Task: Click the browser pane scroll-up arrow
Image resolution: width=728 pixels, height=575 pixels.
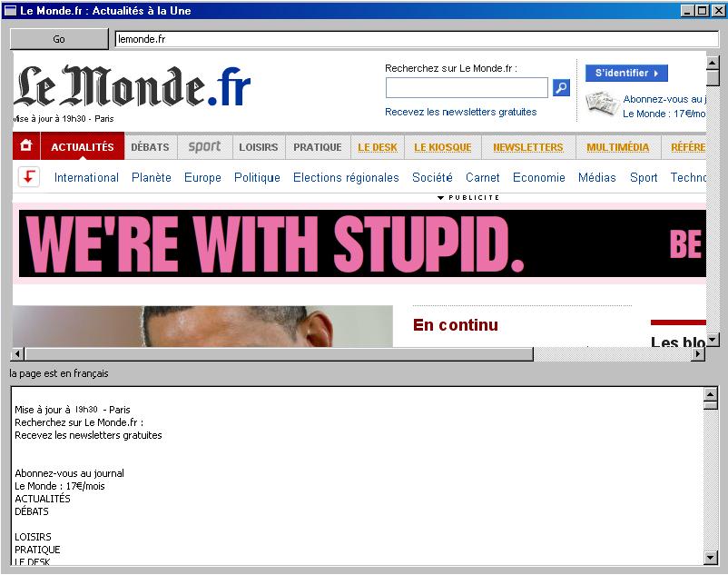Action: tap(713, 63)
